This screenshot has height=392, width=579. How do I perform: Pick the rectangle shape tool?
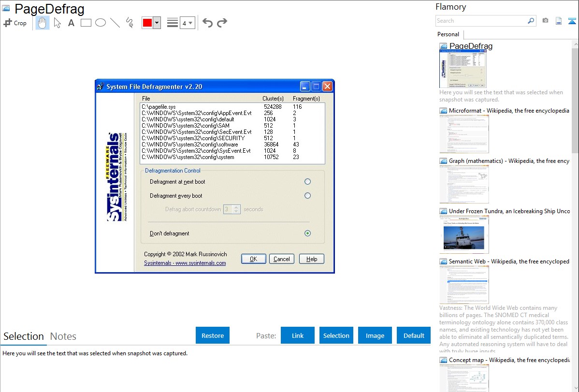(x=86, y=23)
